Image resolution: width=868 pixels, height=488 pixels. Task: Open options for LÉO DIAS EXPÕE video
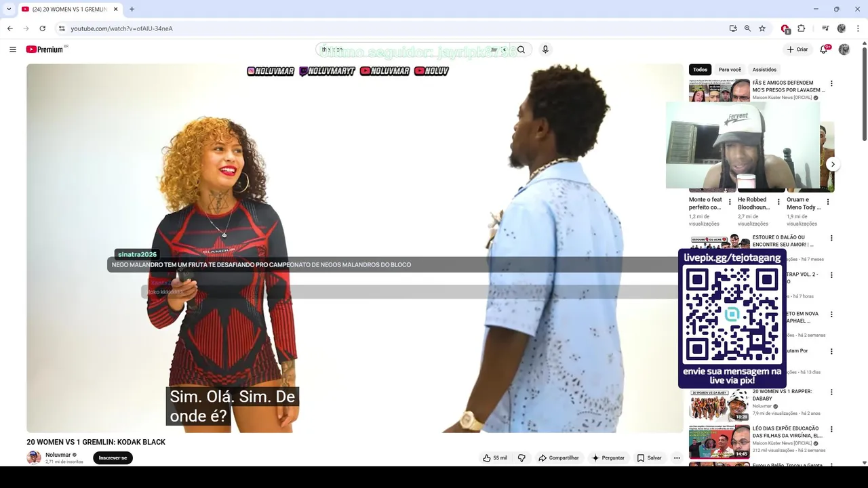pos(831,430)
